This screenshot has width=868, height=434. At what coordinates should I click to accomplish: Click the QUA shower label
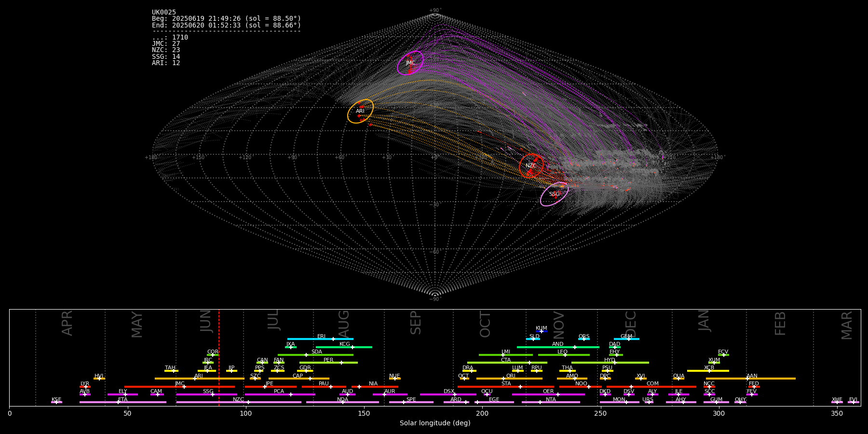click(x=678, y=376)
